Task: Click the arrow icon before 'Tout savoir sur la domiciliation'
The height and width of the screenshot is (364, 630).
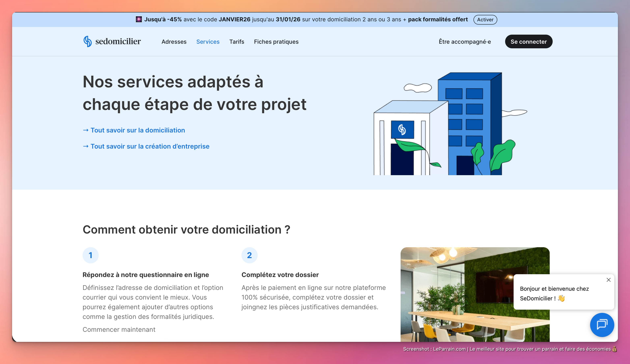Action: pos(86,130)
